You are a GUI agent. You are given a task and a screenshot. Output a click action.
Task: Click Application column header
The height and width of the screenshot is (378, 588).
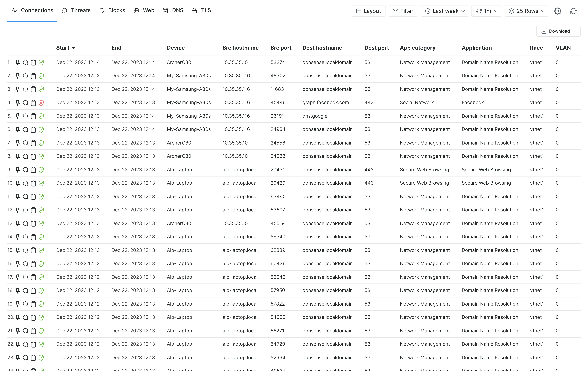477,48
